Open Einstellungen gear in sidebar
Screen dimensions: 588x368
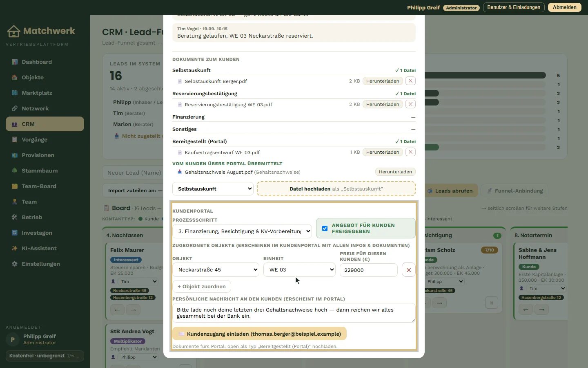click(x=15, y=264)
